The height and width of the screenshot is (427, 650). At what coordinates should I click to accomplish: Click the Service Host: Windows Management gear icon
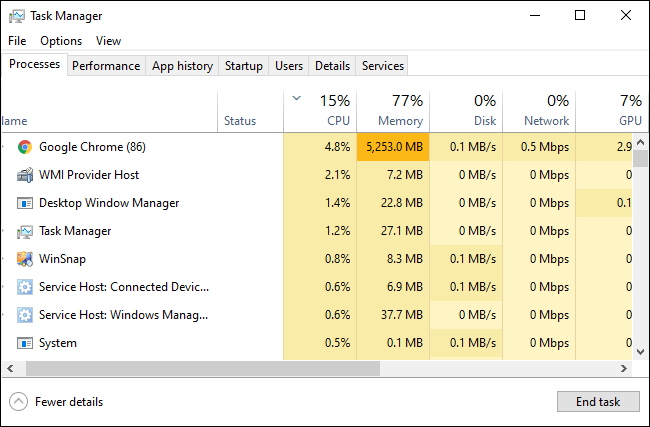tap(25, 315)
